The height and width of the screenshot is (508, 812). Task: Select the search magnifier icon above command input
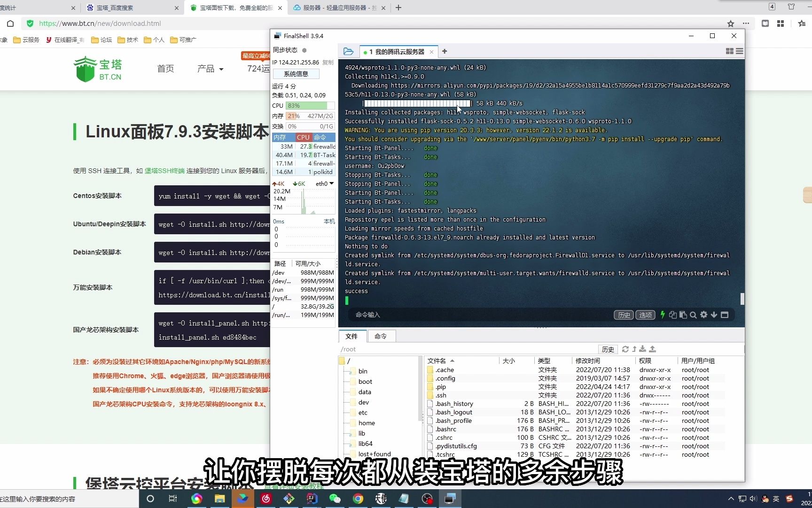point(693,315)
